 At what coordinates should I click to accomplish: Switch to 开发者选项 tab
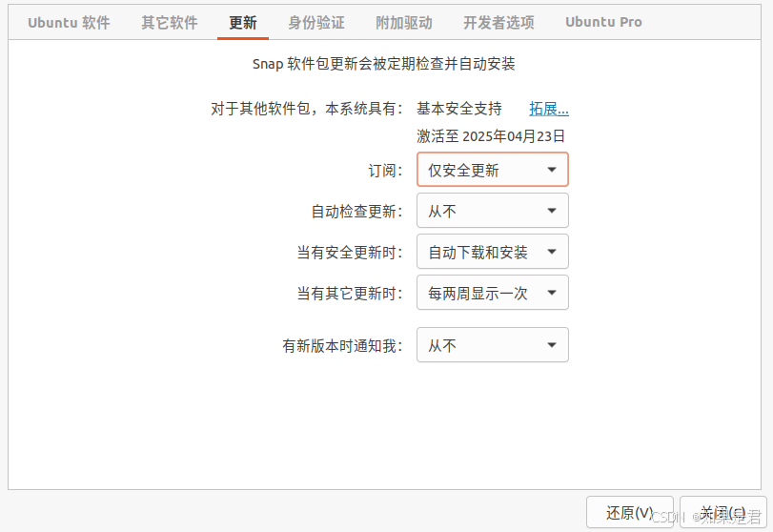[498, 23]
